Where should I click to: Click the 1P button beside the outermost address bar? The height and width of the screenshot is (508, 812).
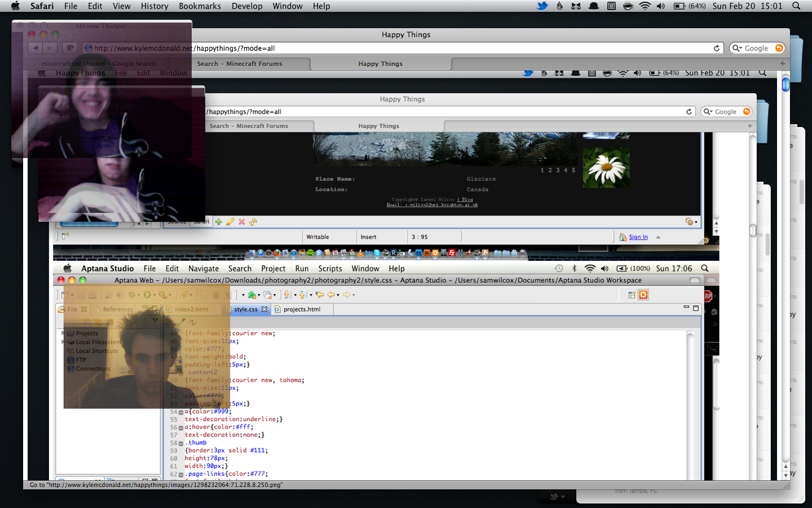point(70,49)
